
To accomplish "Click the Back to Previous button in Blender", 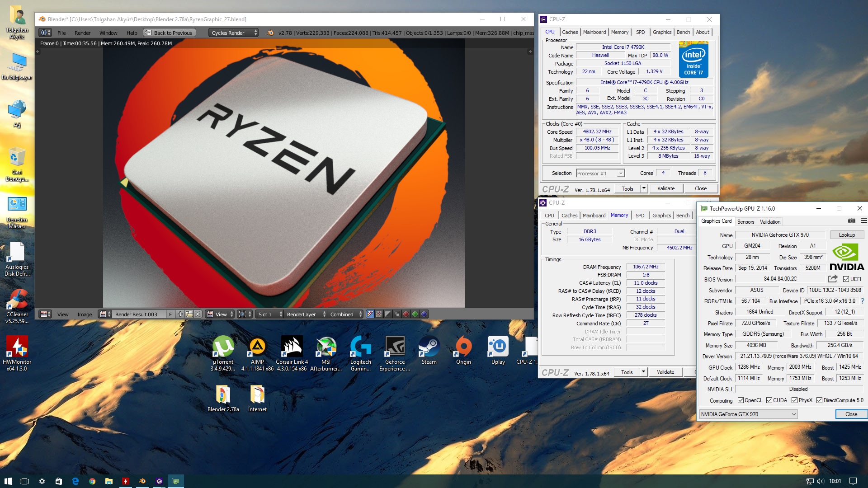I will tap(170, 33).
